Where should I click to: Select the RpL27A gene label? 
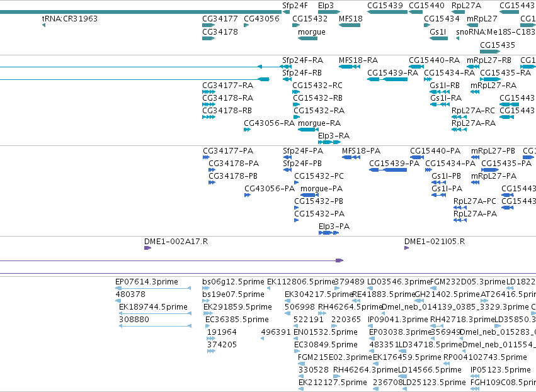[466, 6]
